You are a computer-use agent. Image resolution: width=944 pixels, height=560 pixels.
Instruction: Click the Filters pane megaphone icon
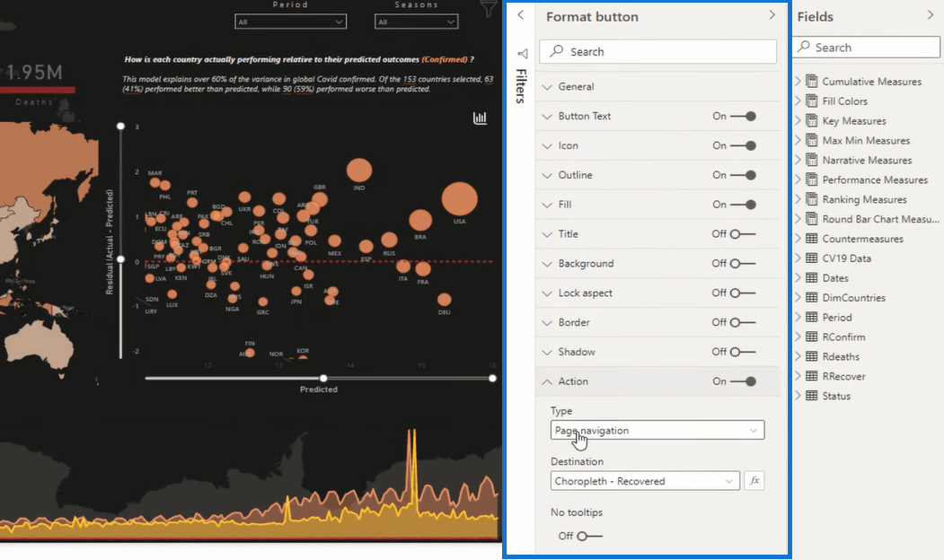522,54
